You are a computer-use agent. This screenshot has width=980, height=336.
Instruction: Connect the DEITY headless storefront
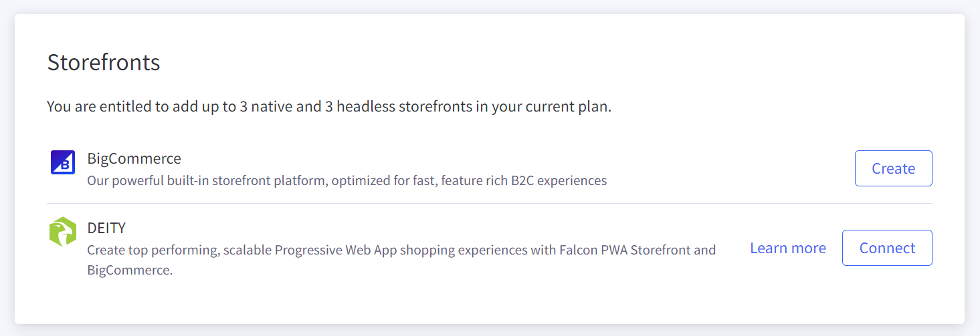(x=887, y=248)
